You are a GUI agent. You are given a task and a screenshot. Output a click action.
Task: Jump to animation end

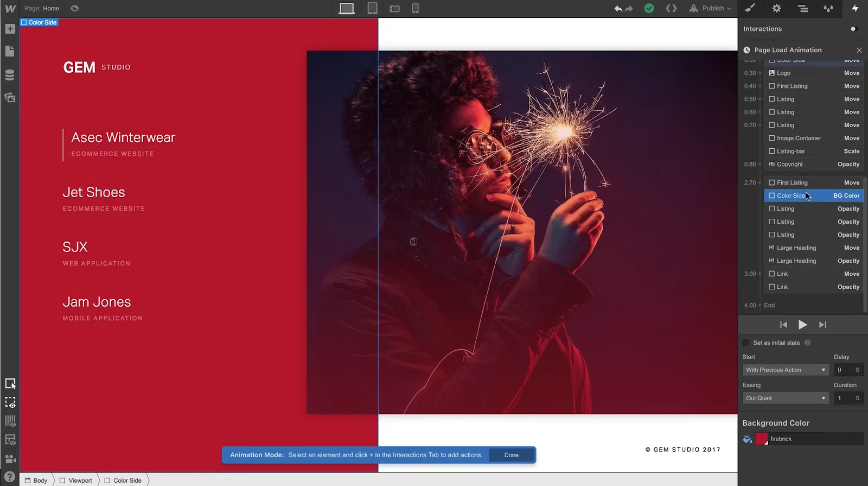[x=822, y=325]
